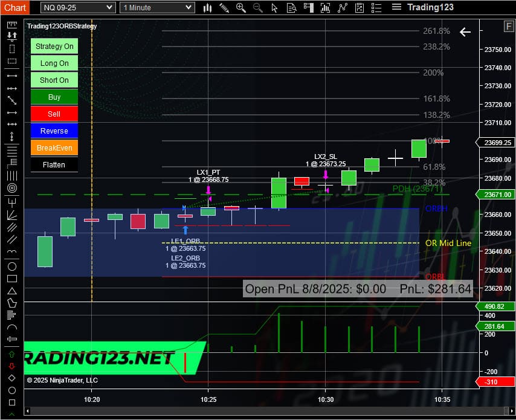Click the OR Mid Line label
The width and height of the screenshot is (516, 420).
[x=448, y=243]
